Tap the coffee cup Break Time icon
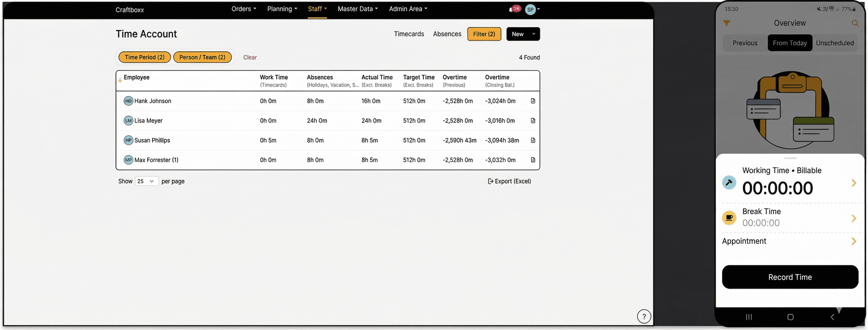This screenshot has width=868, height=330. click(x=729, y=218)
